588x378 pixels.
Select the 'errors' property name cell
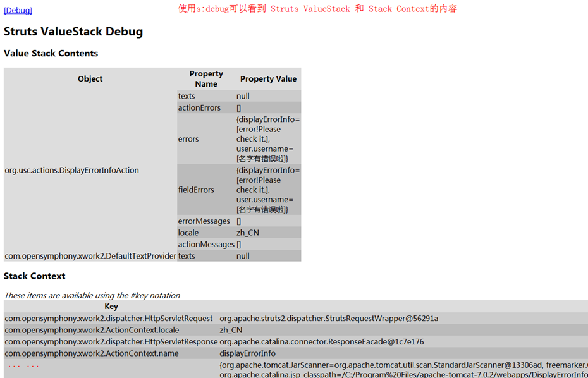tap(206, 139)
